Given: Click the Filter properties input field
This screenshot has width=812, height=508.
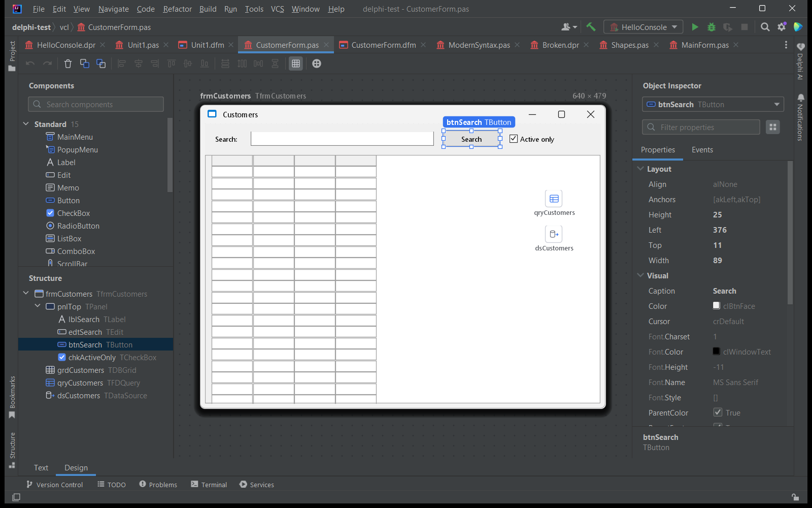Looking at the screenshot, I should pyautogui.click(x=701, y=127).
